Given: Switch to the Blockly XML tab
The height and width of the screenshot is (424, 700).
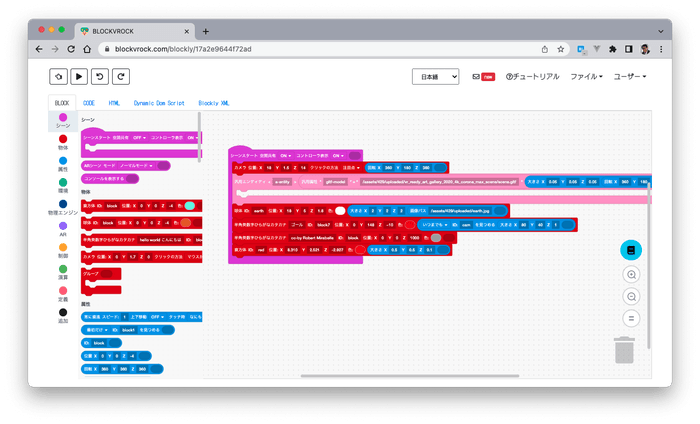Looking at the screenshot, I should [214, 102].
